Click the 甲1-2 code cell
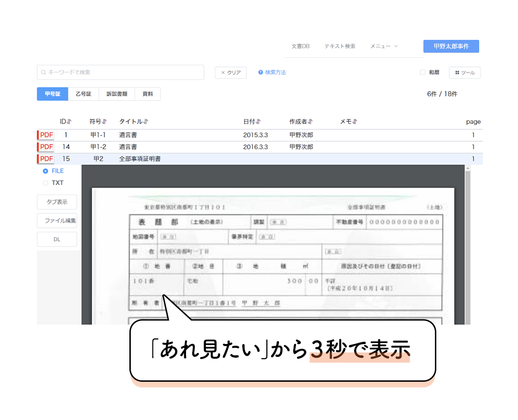Image resolution: width=518 pixels, height=420 pixels. tap(98, 147)
